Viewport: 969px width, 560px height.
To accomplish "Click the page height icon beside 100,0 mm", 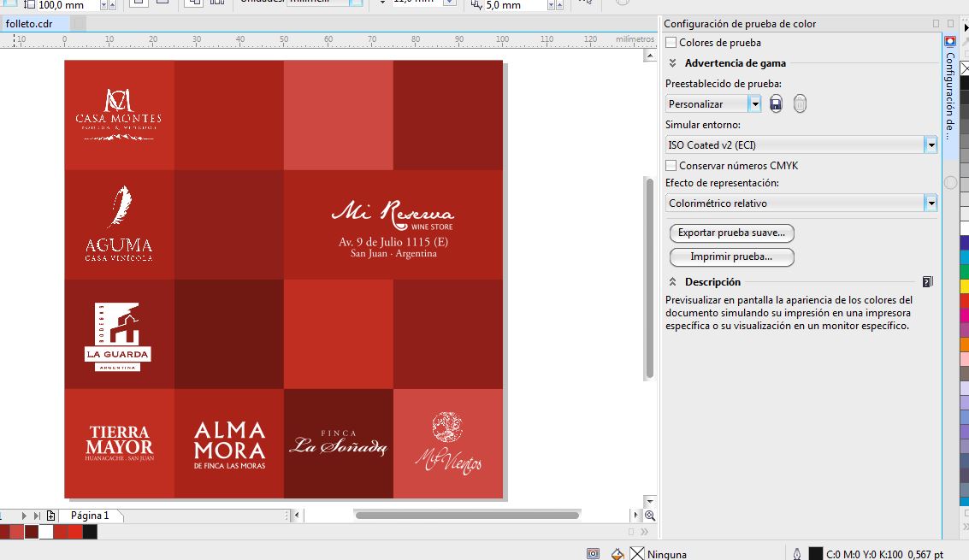I will 29,5.
